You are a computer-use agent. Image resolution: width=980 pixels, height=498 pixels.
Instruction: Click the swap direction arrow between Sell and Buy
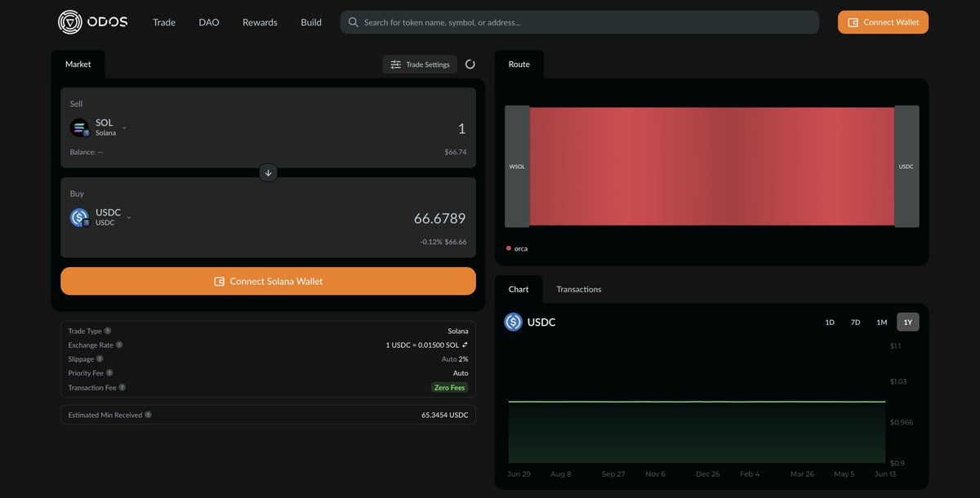click(x=268, y=172)
